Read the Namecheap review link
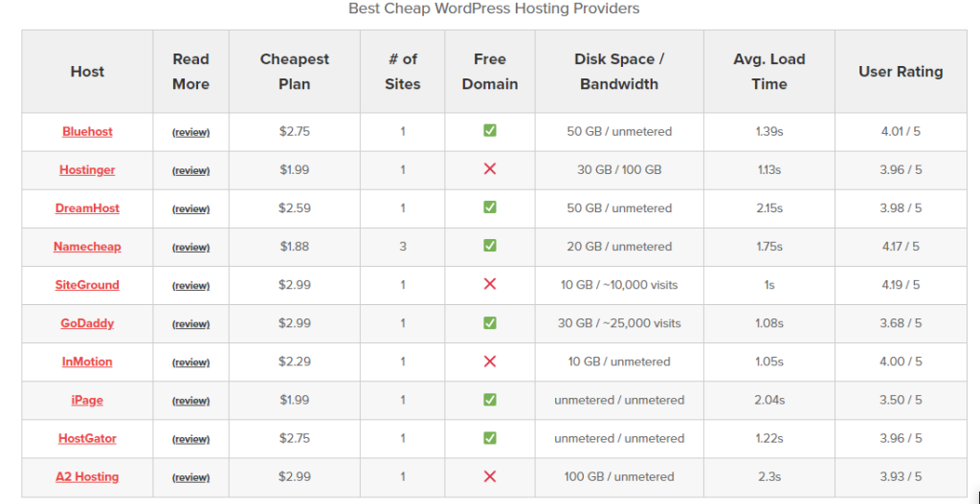 pyautogui.click(x=191, y=248)
